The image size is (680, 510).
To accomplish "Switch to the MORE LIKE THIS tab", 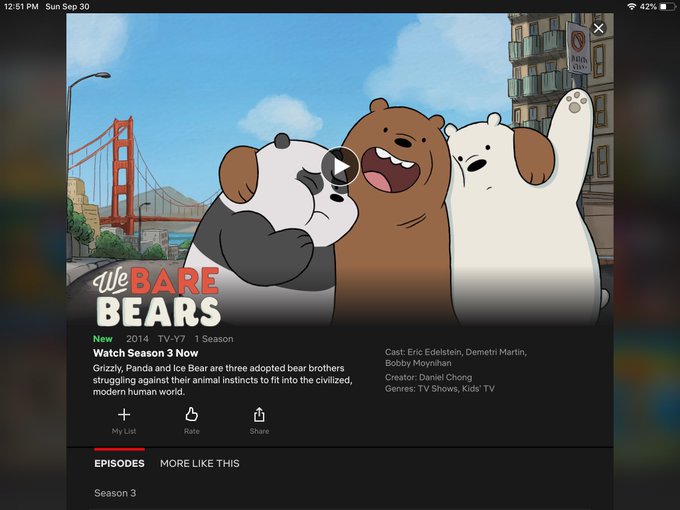I will click(x=199, y=463).
